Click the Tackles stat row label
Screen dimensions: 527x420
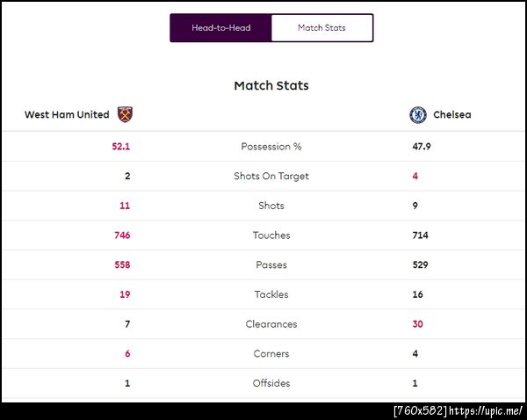(x=271, y=295)
